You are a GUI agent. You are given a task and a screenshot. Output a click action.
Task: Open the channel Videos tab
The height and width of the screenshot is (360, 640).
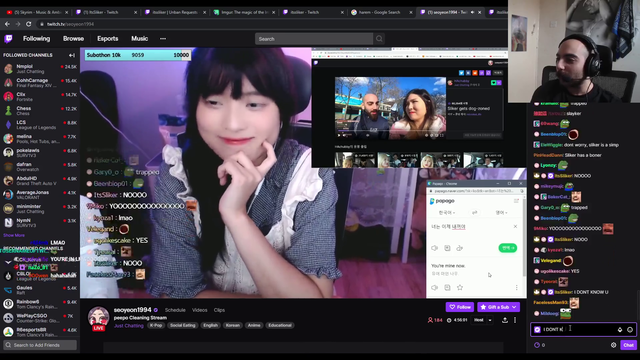[x=200, y=310]
